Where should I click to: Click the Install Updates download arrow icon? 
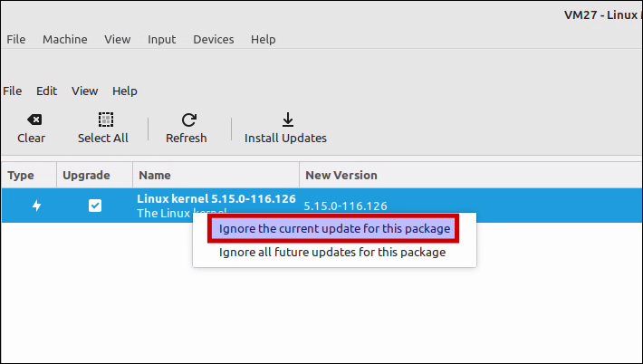(288, 120)
